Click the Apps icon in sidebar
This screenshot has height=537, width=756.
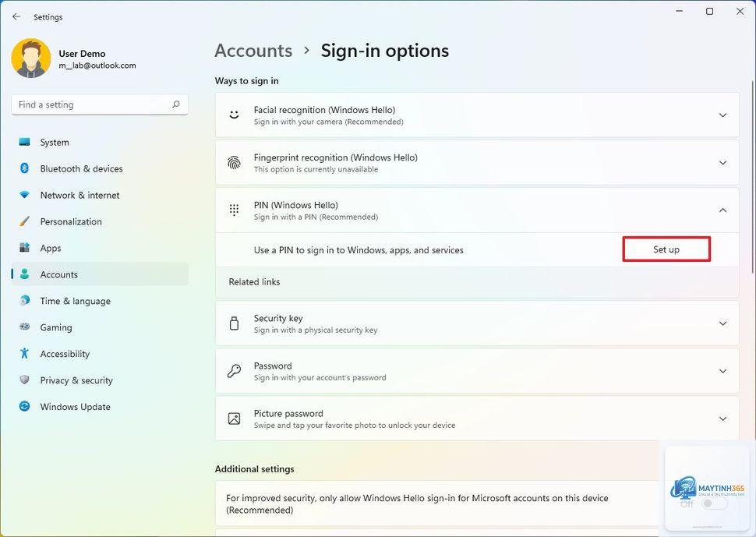pyautogui.click(x=24, y=248)
